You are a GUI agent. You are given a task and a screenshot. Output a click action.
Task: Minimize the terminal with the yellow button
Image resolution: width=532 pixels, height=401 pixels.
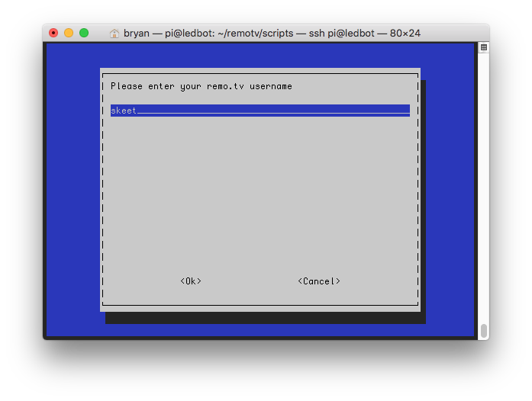pyautogui.click(x=69, y=33)
